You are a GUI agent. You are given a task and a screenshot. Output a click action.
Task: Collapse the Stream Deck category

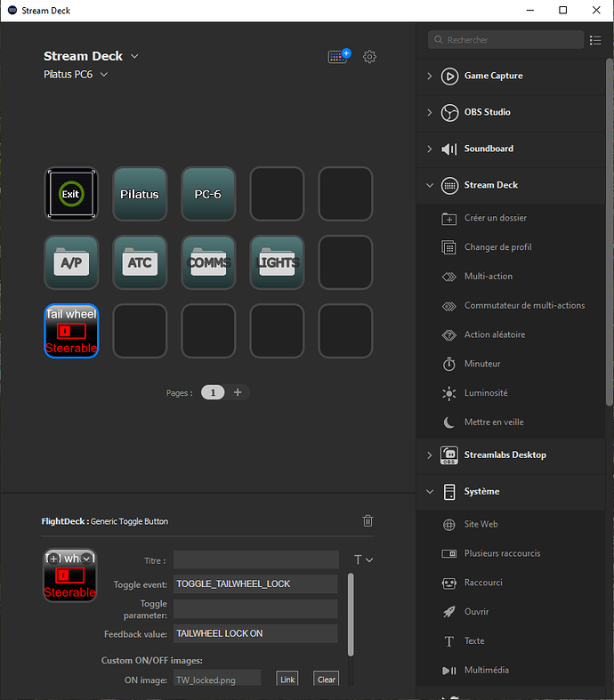pos(430,185)
